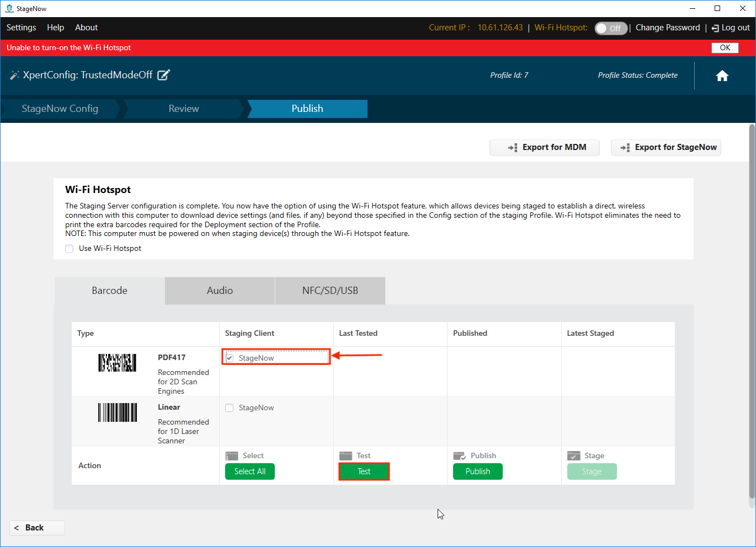Click the home icon
Viewport: 756px width, 547px height.
click(722, 76)
